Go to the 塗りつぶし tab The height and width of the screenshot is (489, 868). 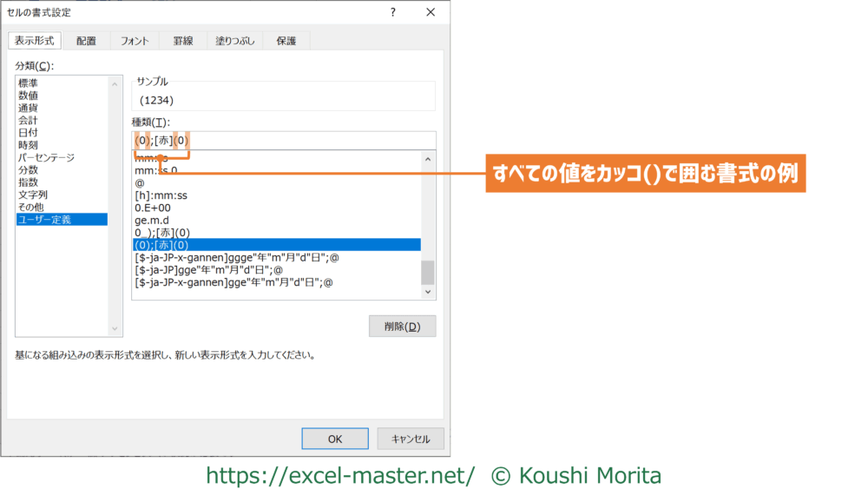(237, 41)
